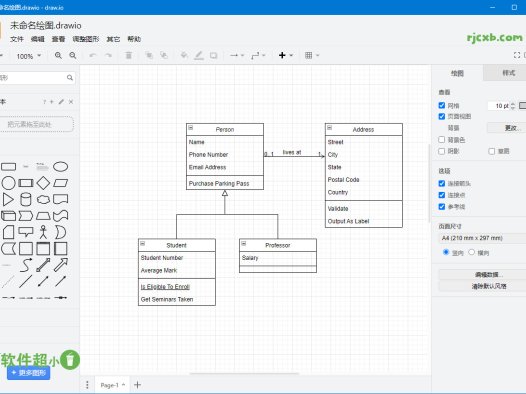The image size is (526, 394).
Task: Click the 更多图形 more shapes button
Action: point(29,373)
